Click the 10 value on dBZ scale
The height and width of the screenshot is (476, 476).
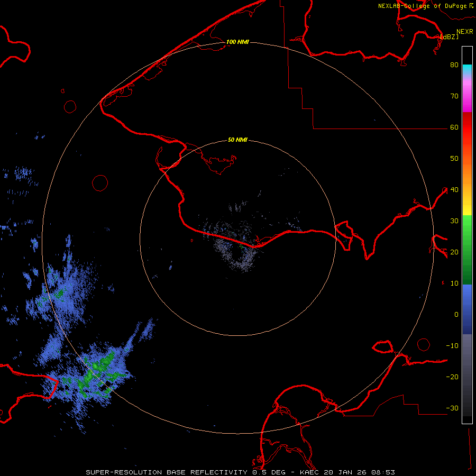pos(454,283)
